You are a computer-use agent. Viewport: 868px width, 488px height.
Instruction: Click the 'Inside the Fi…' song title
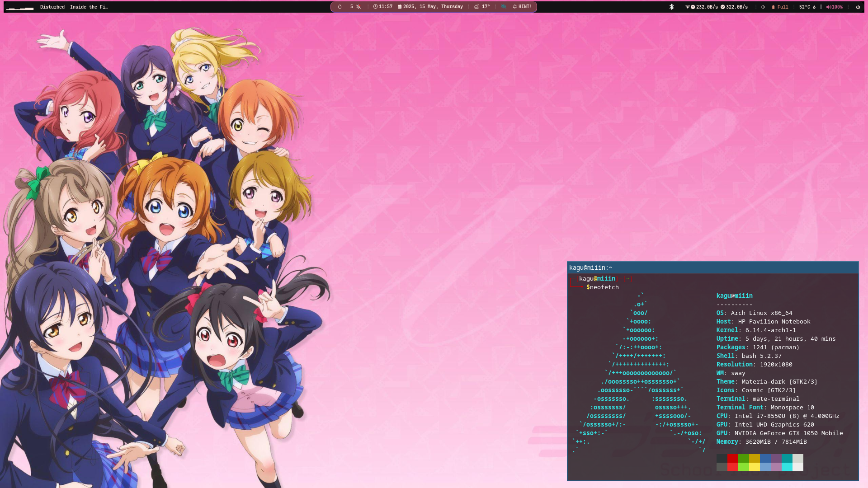click(x=89, y=7)
